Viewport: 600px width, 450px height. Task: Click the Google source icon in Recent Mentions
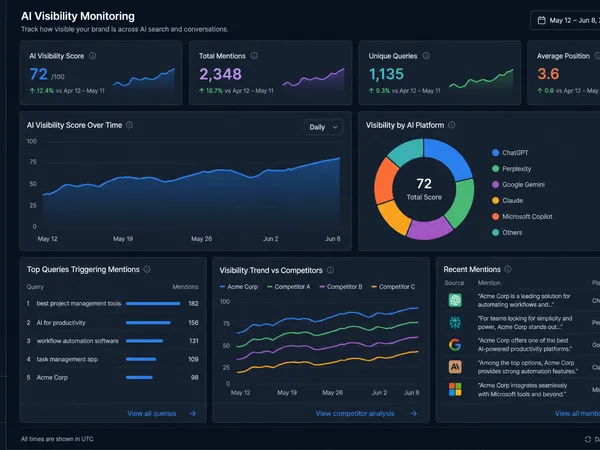click(455, 345)
